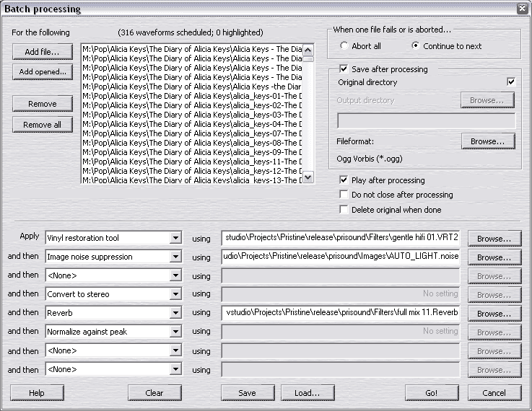The image size is (532, 411).
Task: Close the Batch processing dialog
Action: 523,8
